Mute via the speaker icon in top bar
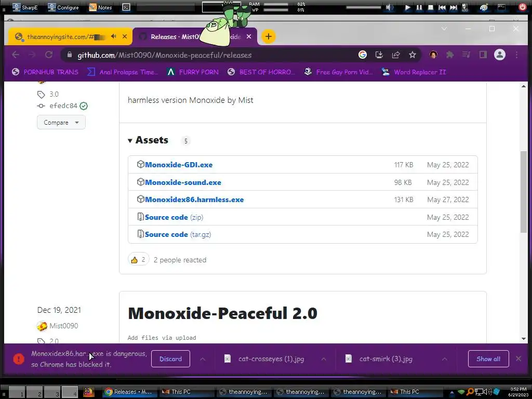 click(x=390, y=7)
